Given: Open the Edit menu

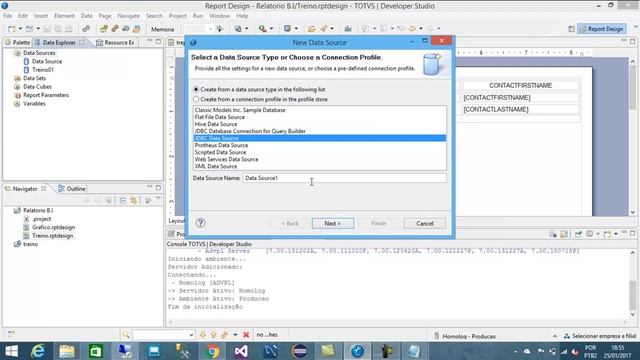Looking at the screenshot, I should click(x=23, y=16).
